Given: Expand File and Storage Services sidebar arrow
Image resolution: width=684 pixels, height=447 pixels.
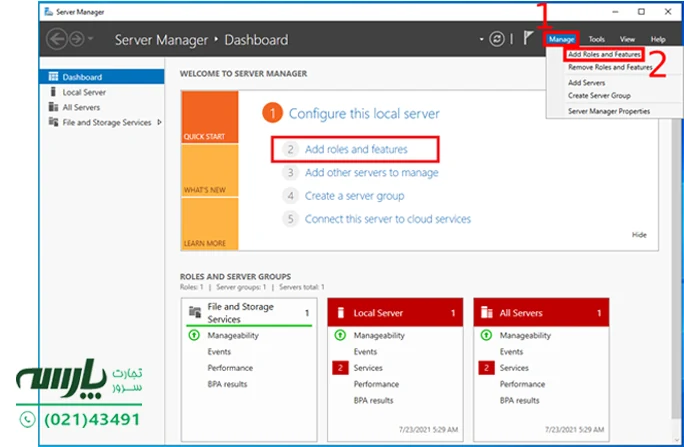Looking at the screenshot, I should pyautogui.click(x=159, y=123).
